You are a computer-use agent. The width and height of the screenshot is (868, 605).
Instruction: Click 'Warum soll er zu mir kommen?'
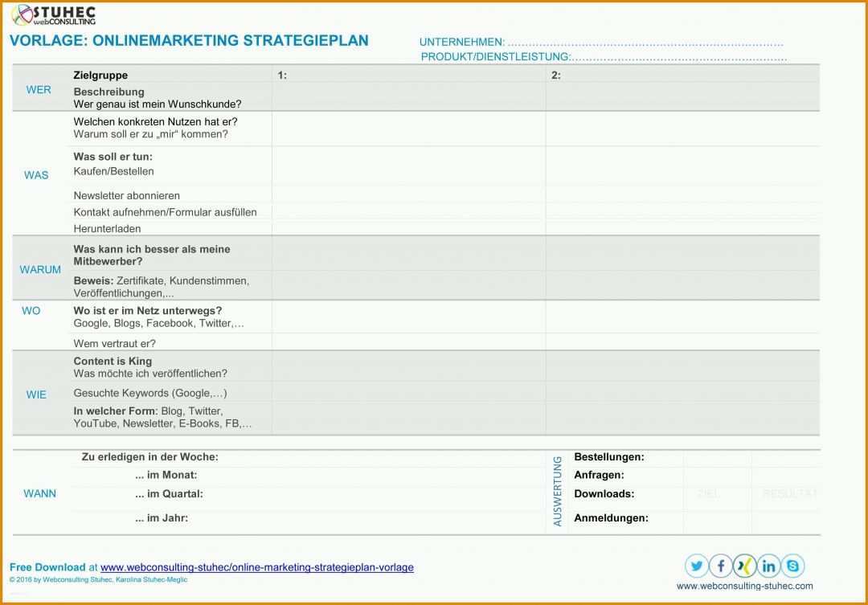click(150, 134)
